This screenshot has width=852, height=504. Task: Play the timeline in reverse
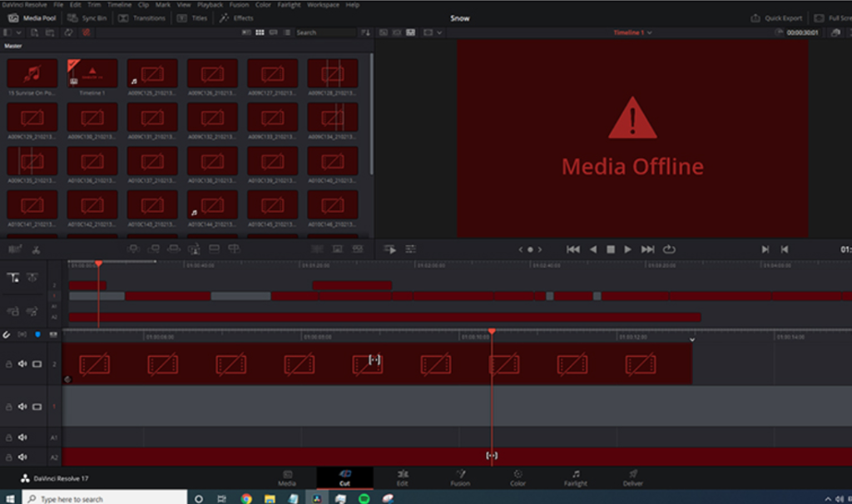click(x=593, y=250)
